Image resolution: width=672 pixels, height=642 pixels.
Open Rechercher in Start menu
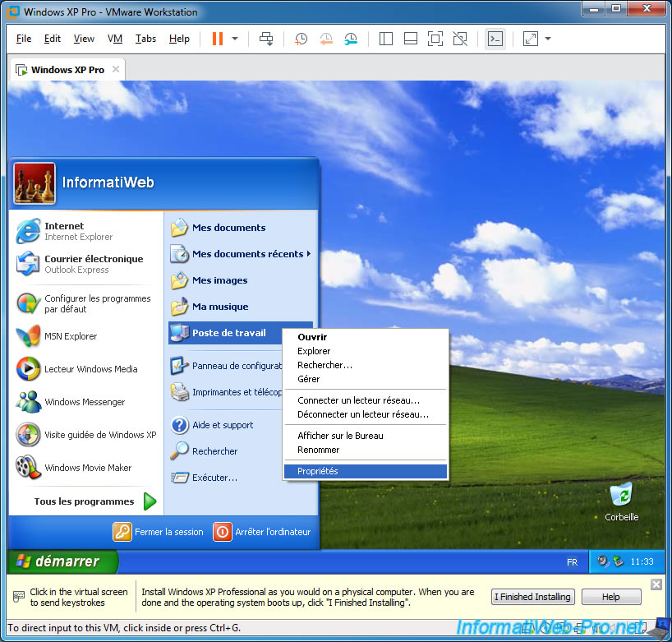tap(225, 451)
